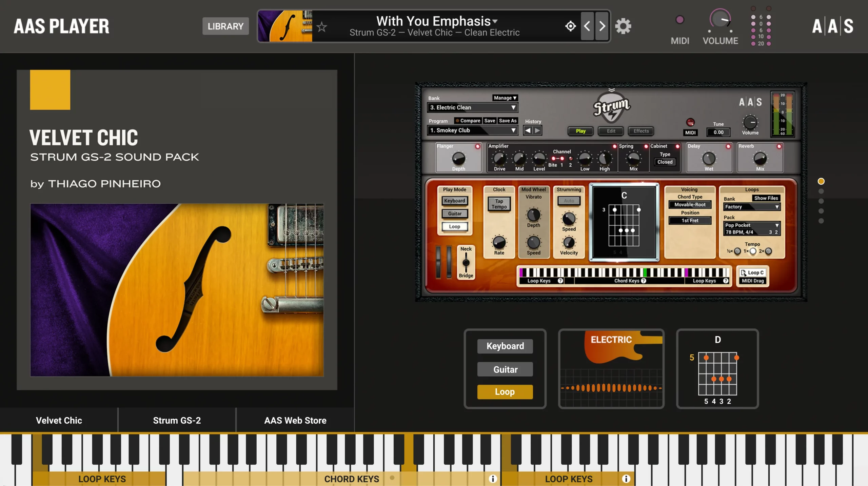The height and width of the screenshot is (486, 868).
Task: Open the AAS Web Store tab
Action: click(x=295, y=420)
